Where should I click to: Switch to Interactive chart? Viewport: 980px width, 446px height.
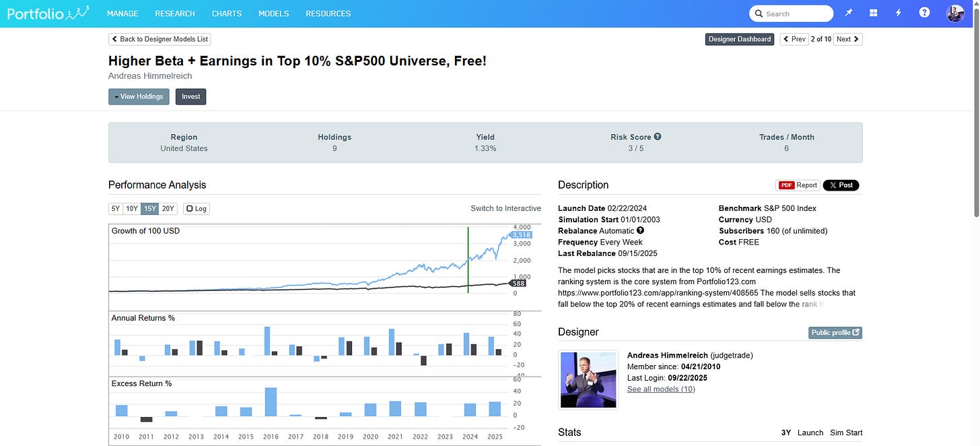click(505, 208)
